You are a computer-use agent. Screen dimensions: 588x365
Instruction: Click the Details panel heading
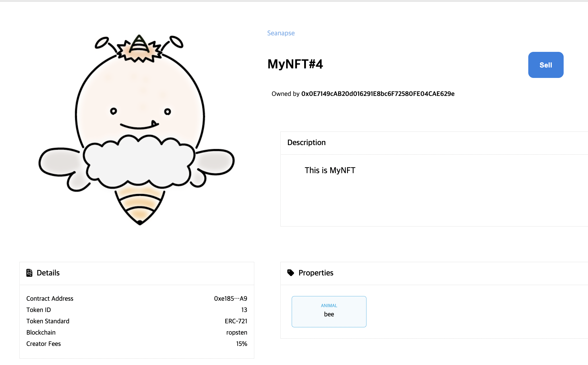48,273
